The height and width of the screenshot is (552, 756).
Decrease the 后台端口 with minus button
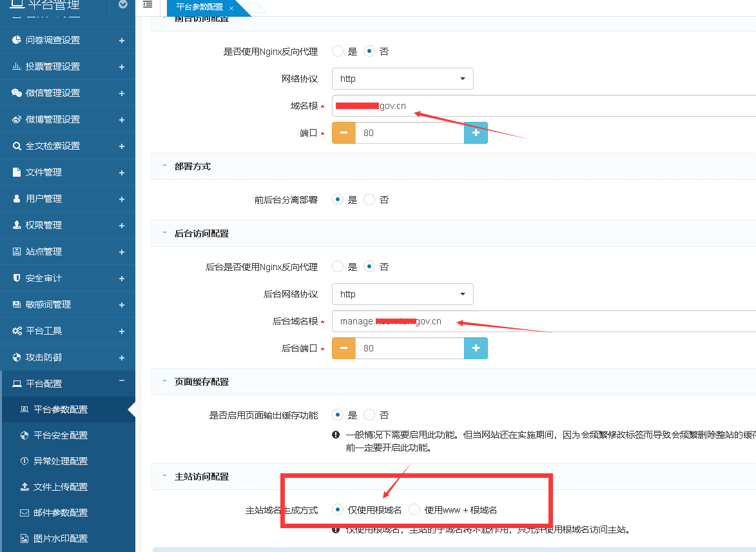[344, 348]
